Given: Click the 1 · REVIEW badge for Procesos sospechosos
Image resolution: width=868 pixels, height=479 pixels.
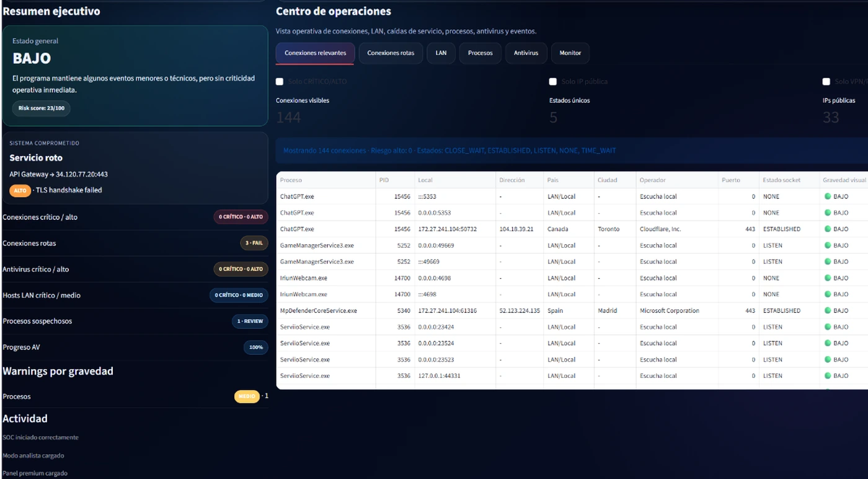Looking at the screenshot, I should 250,321.
